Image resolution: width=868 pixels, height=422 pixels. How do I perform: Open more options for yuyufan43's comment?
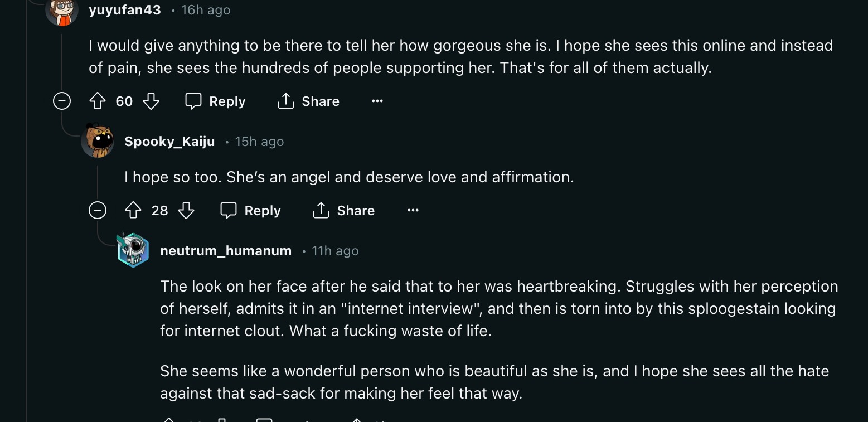click(377, 101)
